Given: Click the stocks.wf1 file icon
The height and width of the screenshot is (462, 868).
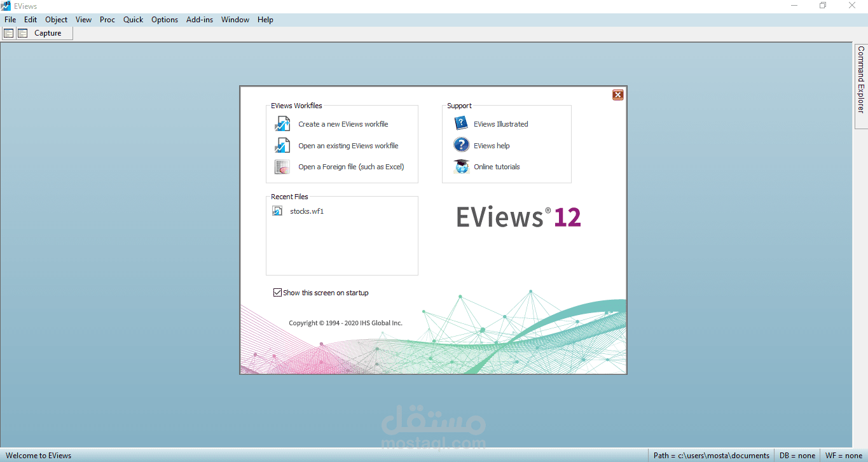Looking at the screenshot, I should coord(277,211).
